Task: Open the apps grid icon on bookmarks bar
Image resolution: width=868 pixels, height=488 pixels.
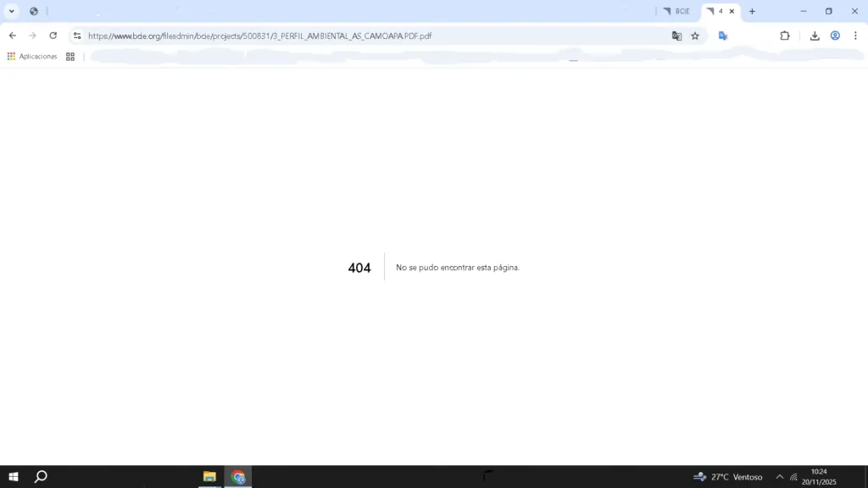Action: [70, 56]
